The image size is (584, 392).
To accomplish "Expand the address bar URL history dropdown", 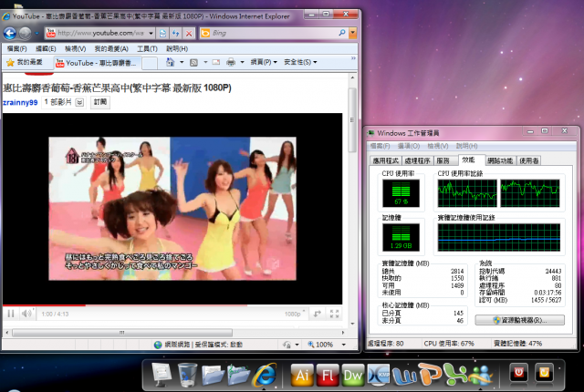I will pos(151,33).
